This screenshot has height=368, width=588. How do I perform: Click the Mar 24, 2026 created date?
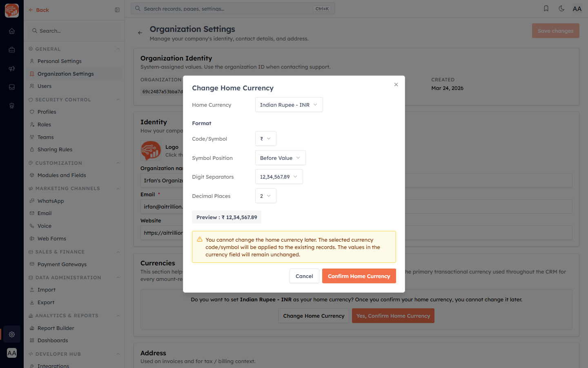pos(447,88)
